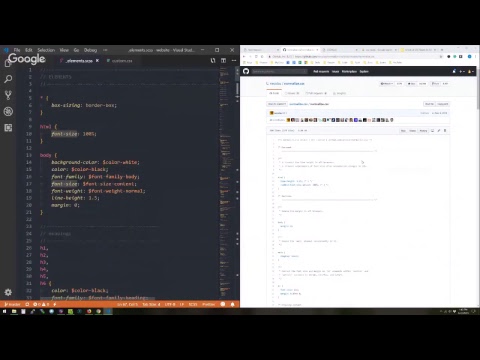Click the Chrome back arrow button
The image size is (480, 360).
244,57
